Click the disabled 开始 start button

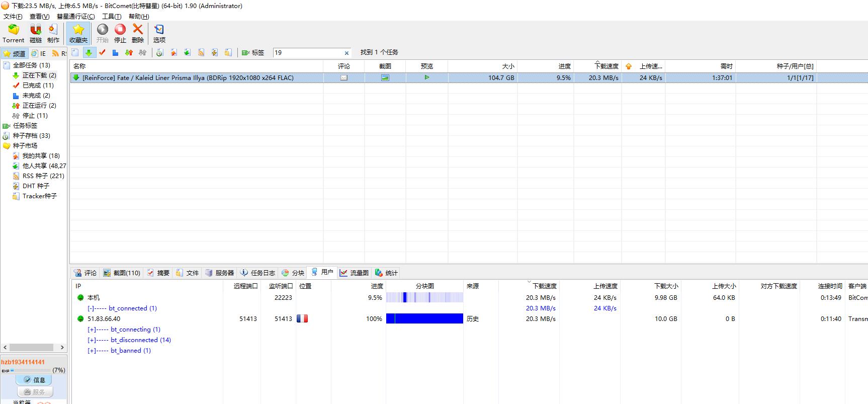point(103,33)
